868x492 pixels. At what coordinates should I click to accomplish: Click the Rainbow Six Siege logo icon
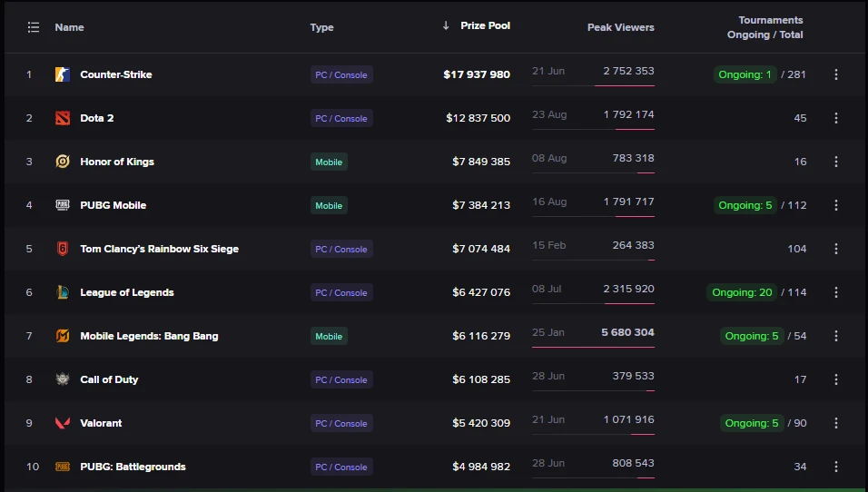(x=63, y=249)
